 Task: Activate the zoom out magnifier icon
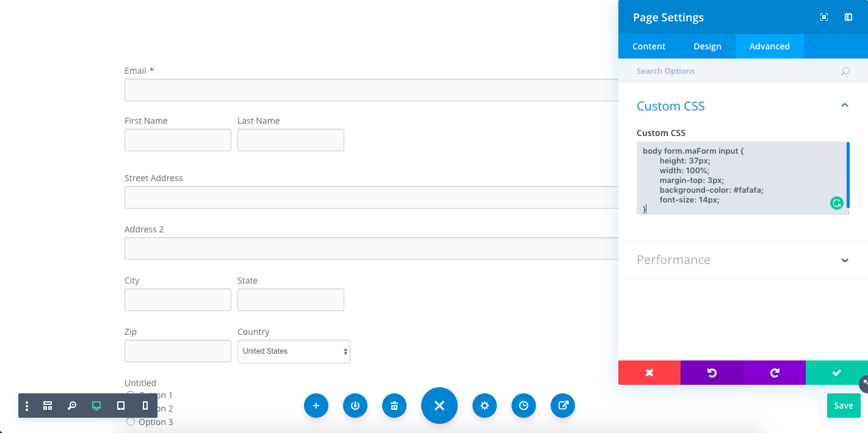pos(72,406)
